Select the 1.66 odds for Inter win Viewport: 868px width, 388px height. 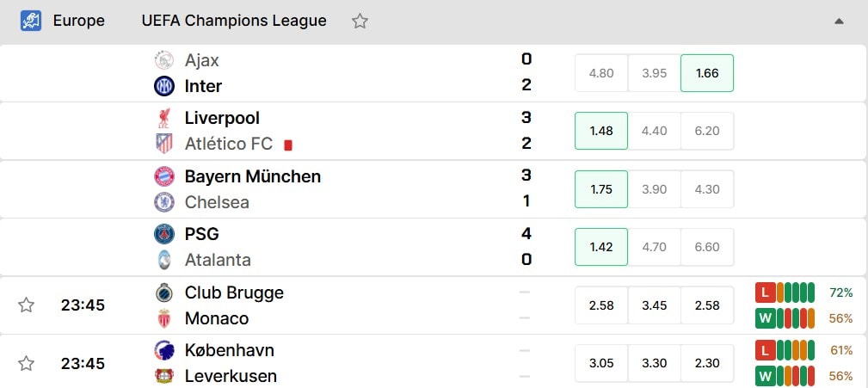707,73
